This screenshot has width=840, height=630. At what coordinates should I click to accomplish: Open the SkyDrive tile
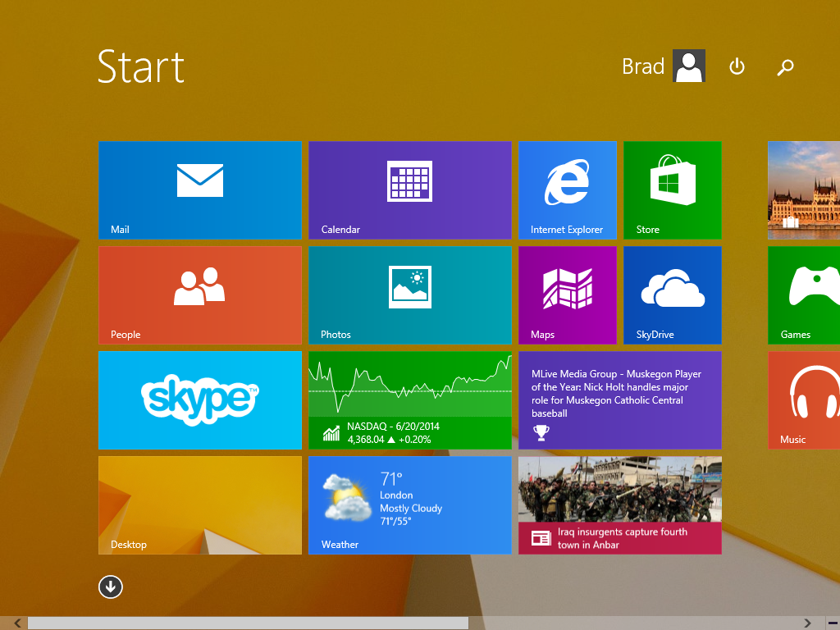click(x=673, y=295)
